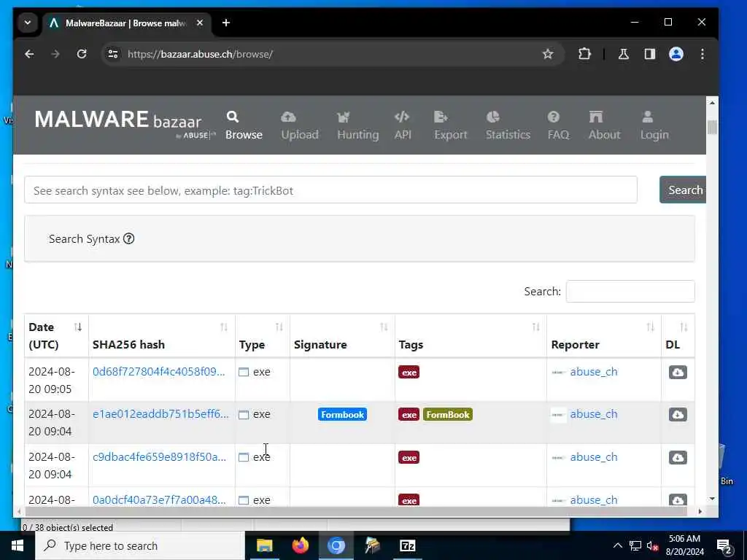The height and width of the screenshot is (560, 747).
Task: Sort table by Date (UTC) column
Action: coord(56,335)
